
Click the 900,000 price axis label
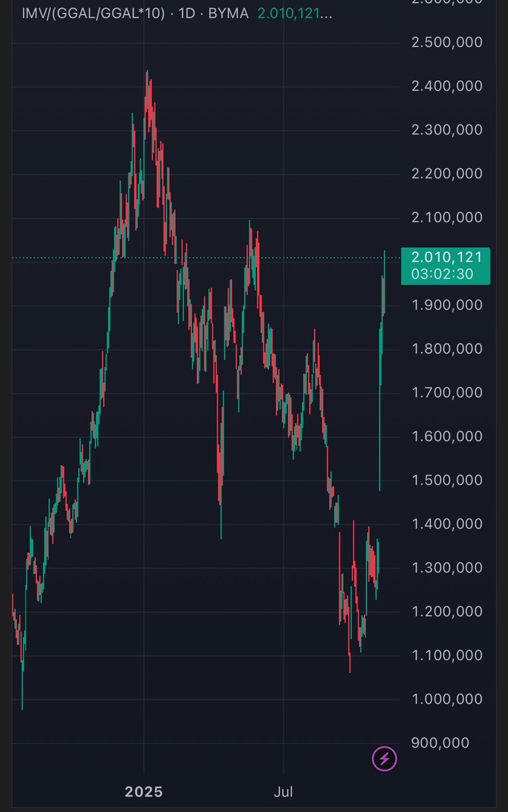click(x=440, y=742)
